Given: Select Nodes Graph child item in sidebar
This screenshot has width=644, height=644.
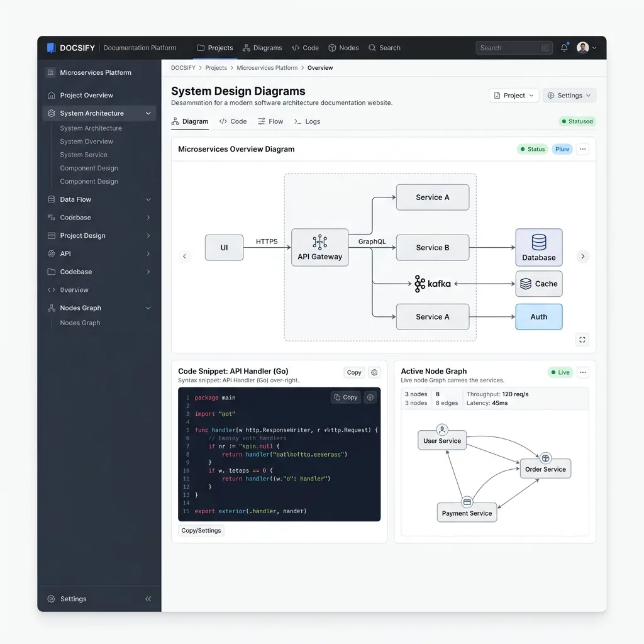Looking at the screenshot, I should pyautogui.click(x=80, y=323).
